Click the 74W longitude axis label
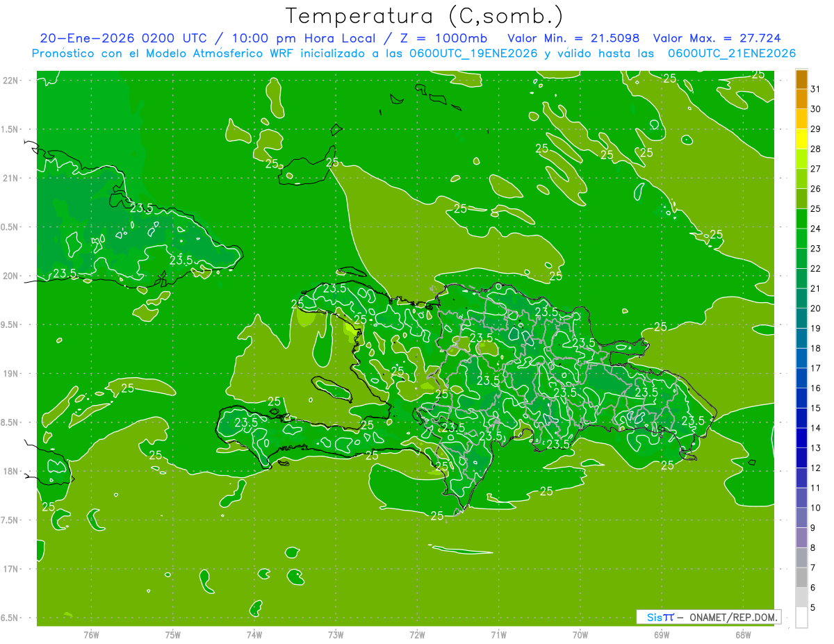 pos(254,634)
